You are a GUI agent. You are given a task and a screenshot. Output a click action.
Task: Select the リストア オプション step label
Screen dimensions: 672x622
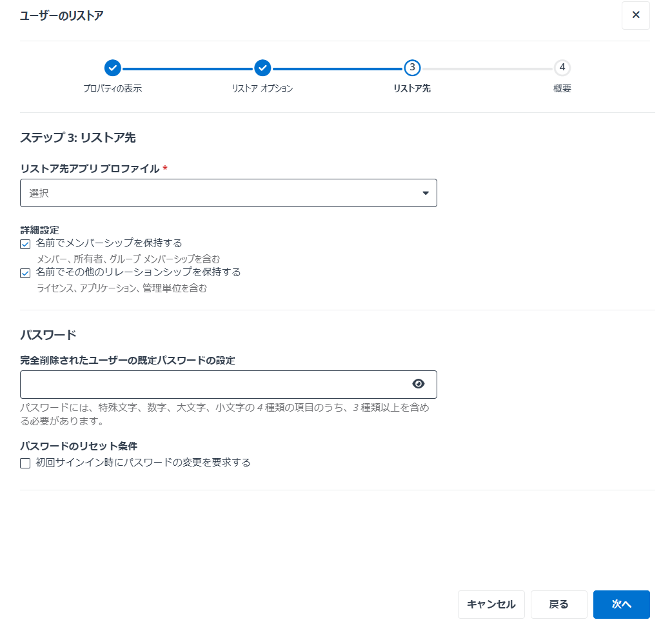pos(262,88)
